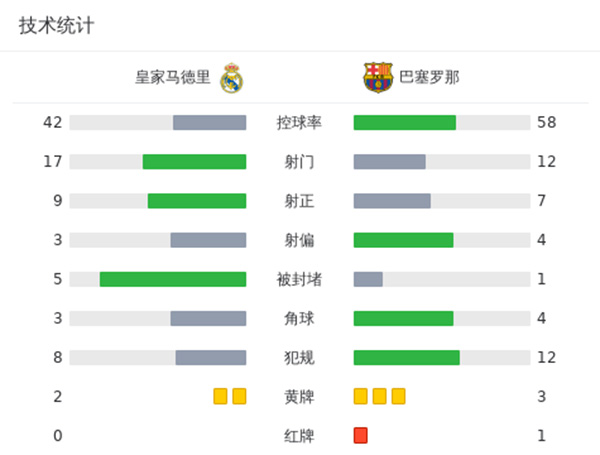
Task: Click Real Madrid's gray 射偏 bar
Action: pos(208,240)
